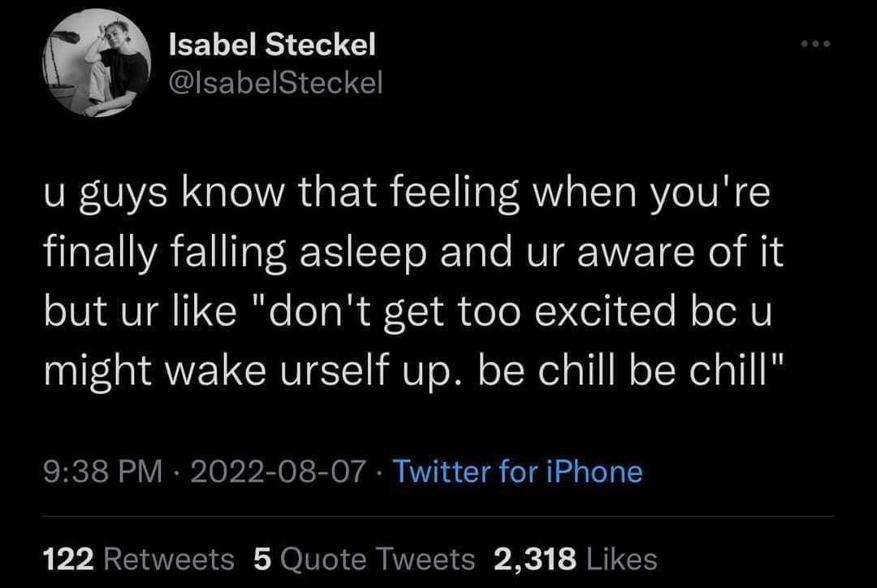Click the divider line above the engagement stats
Screen dimensions: 877x588
(x=438, y=515)
